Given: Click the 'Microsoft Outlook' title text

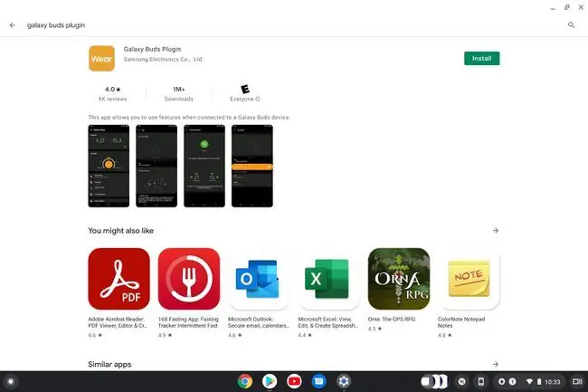Looking at the screenshot, I should [259, 322].
